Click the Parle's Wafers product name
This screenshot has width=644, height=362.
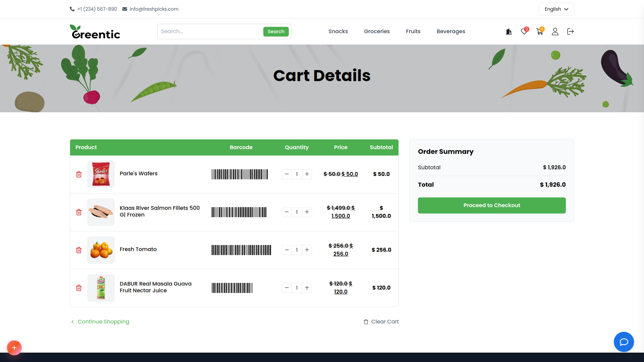coord(139,174)
